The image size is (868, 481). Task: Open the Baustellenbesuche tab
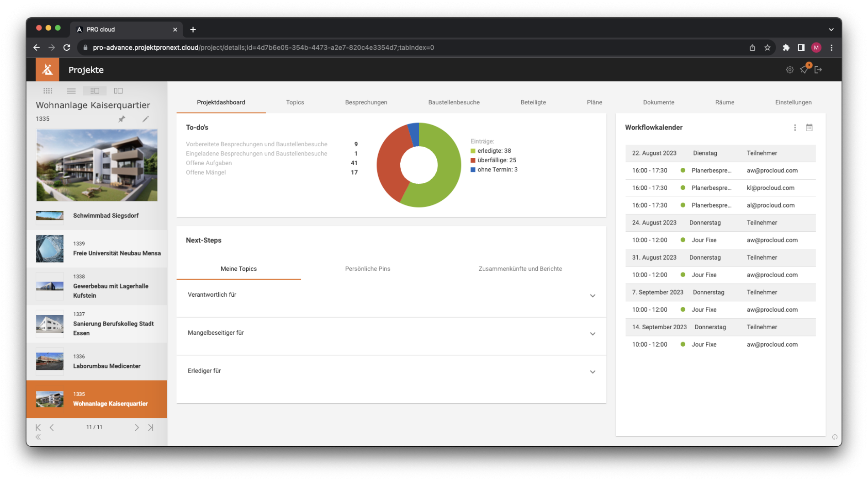pyautogui.click(x=454, y=102)
